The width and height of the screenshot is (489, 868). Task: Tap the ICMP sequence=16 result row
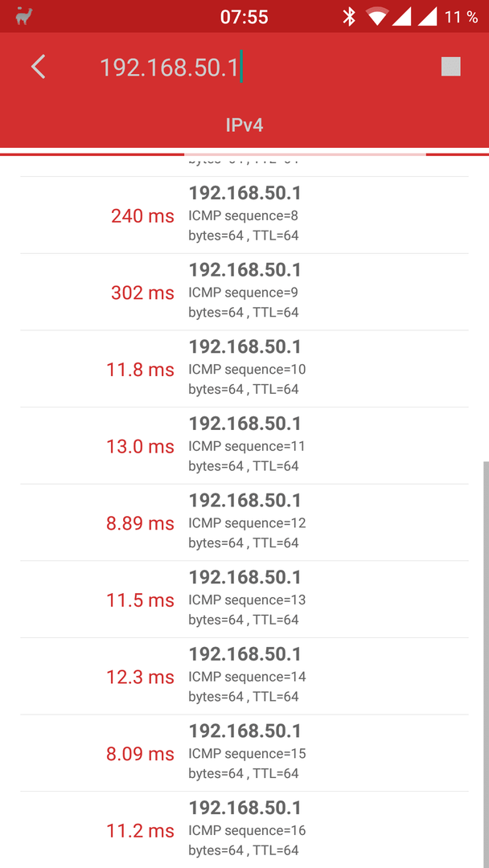[x=244, y=829]
